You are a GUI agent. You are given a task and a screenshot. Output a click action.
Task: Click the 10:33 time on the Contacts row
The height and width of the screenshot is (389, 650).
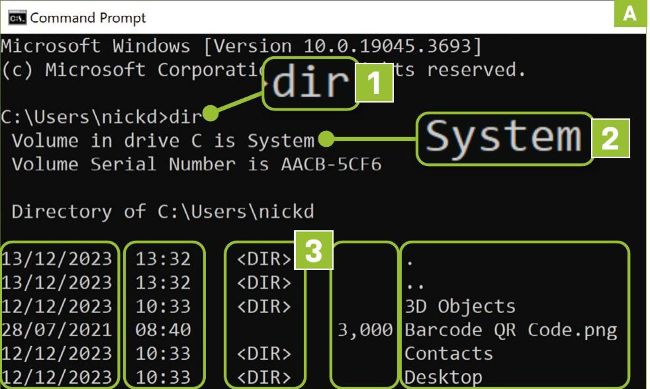[163, 354]
